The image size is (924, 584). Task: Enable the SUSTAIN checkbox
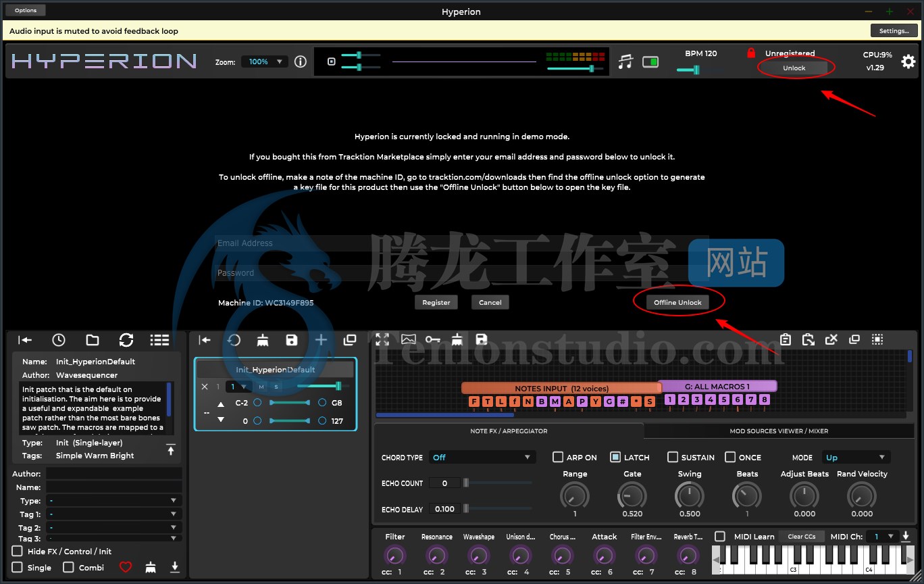(673, 458)
